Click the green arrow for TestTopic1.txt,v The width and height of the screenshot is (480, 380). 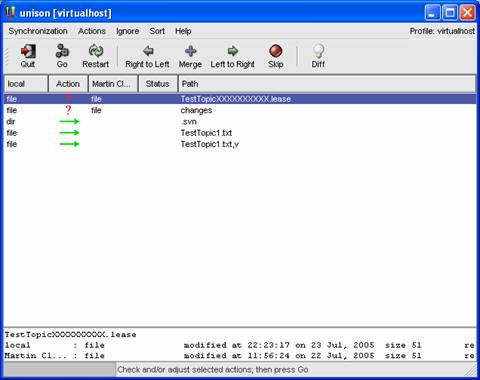[69, 144]
